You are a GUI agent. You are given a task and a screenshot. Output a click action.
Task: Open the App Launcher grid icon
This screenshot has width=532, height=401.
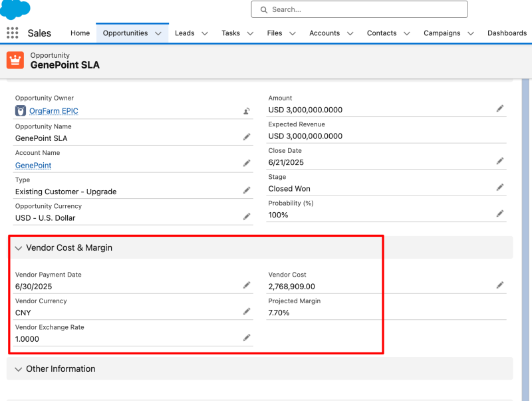click(12, 33)
